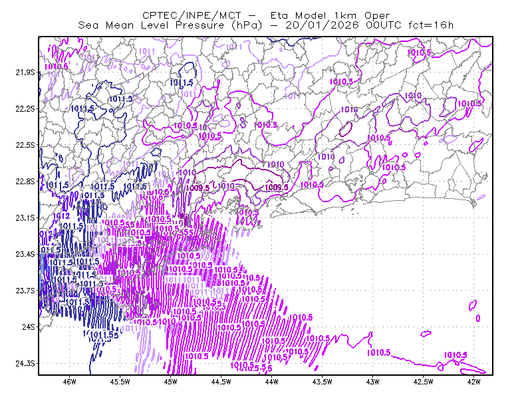The width and height of the screenshot is (532, 411).
Task: Click the 43.5W longitude axis label
Action: click(x=322, y=382)
